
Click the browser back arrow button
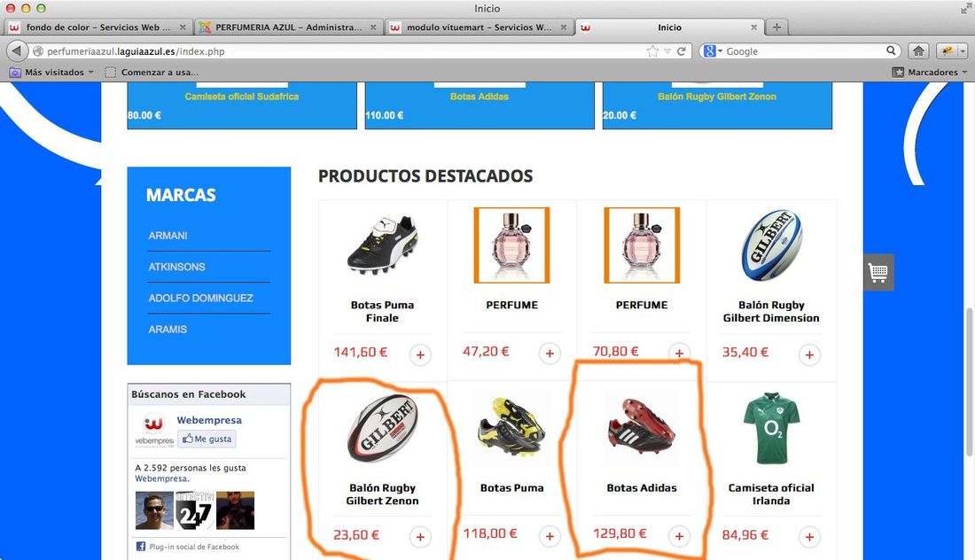[17, 51]
